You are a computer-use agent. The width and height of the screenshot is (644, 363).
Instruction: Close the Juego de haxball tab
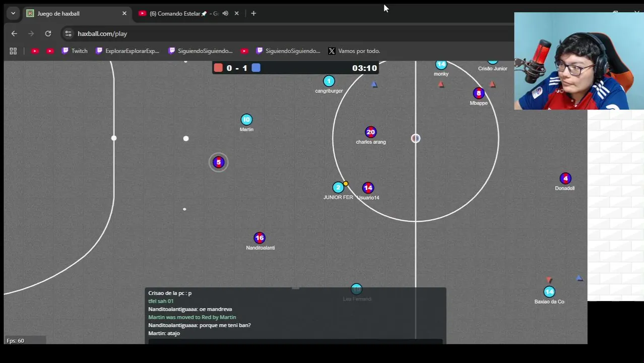pos(124,14)
